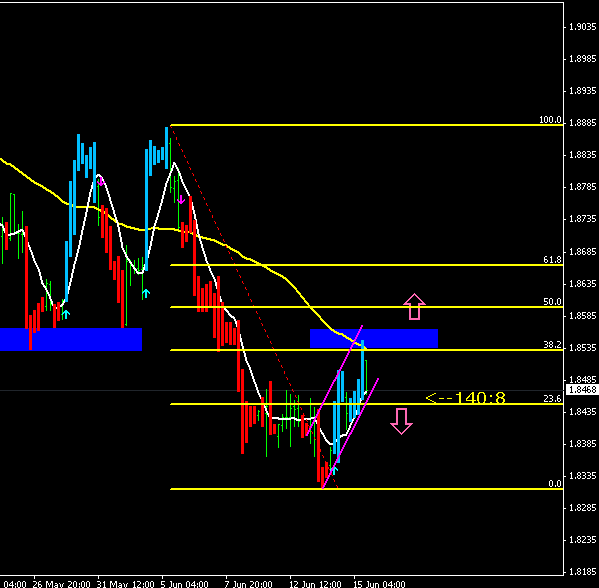The height and width of the screenshot is (588, 599).
Task: Click the 5 Jun 04:00 time label
Action: pos(184,584)
